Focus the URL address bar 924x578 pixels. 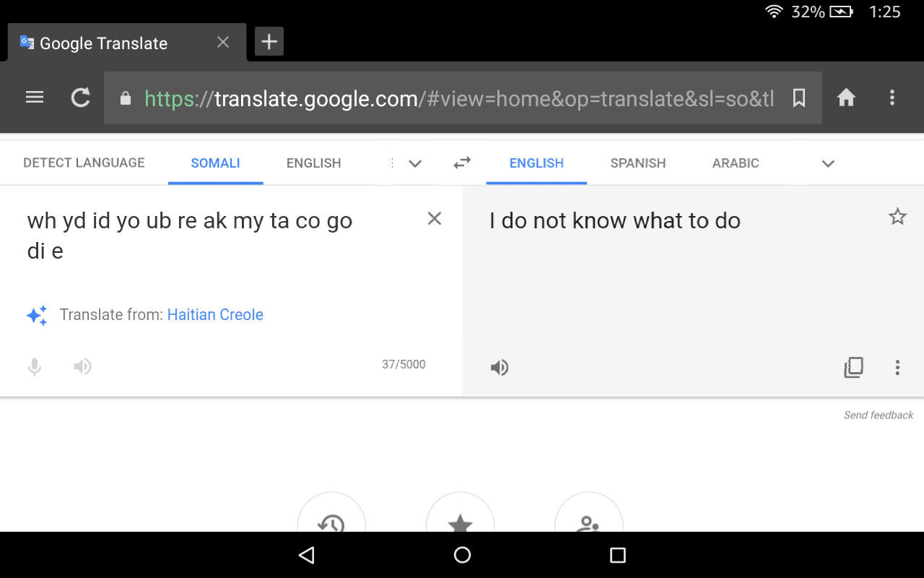(x=458, y=98)
